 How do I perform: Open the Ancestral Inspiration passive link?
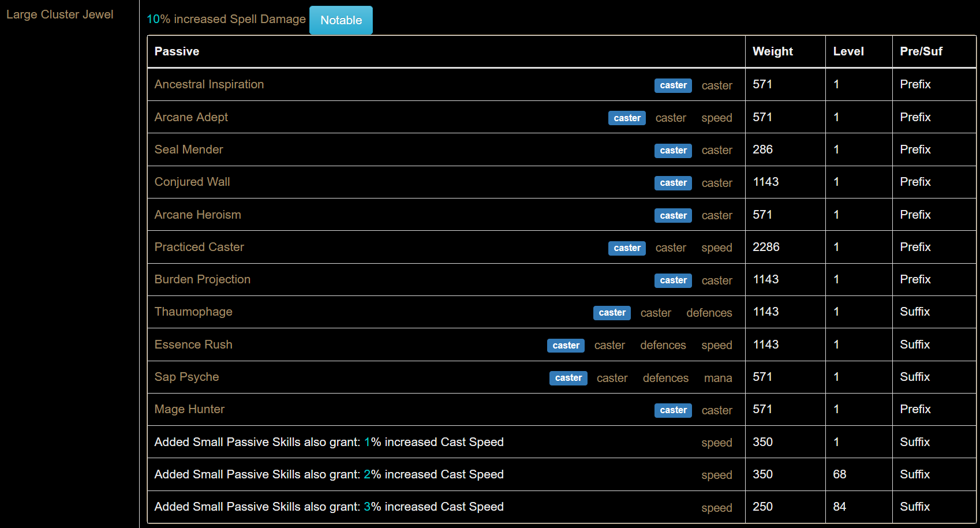[x=209, y=84]
